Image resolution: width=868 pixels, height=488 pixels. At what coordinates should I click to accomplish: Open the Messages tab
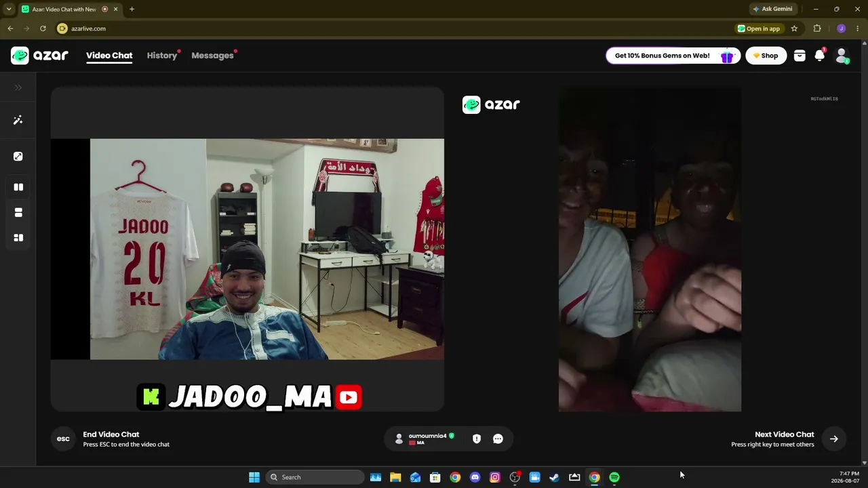click(x=212, y=56)
